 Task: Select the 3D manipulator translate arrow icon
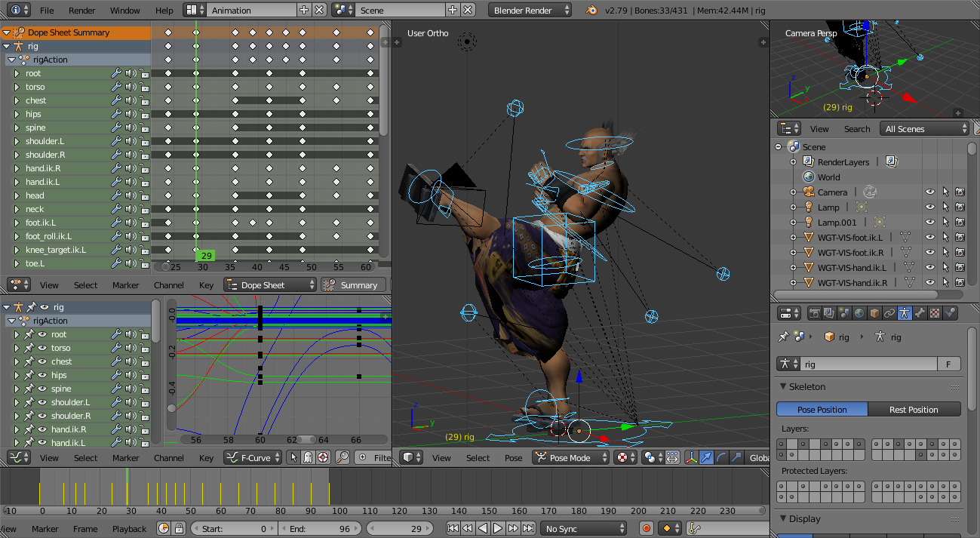click(705, 458)
